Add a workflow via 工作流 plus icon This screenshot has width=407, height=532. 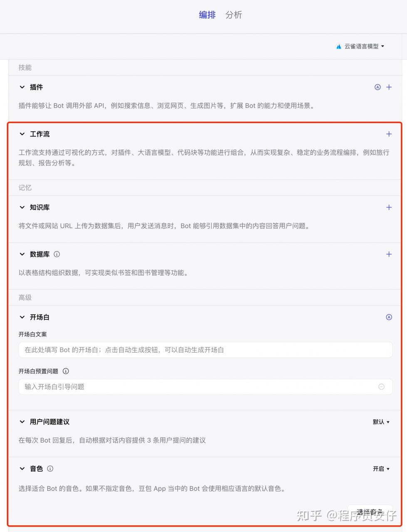389,134
